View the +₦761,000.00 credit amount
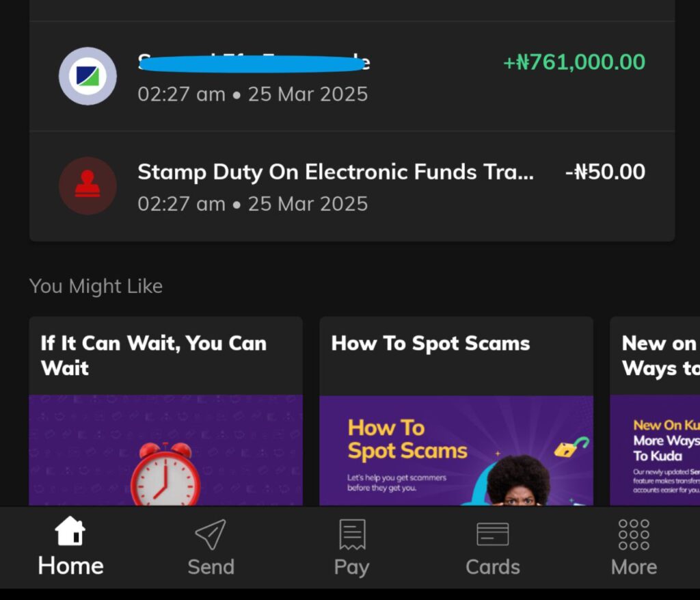Image resolution: width=700 pixels, height=600 pixels. 574,62
